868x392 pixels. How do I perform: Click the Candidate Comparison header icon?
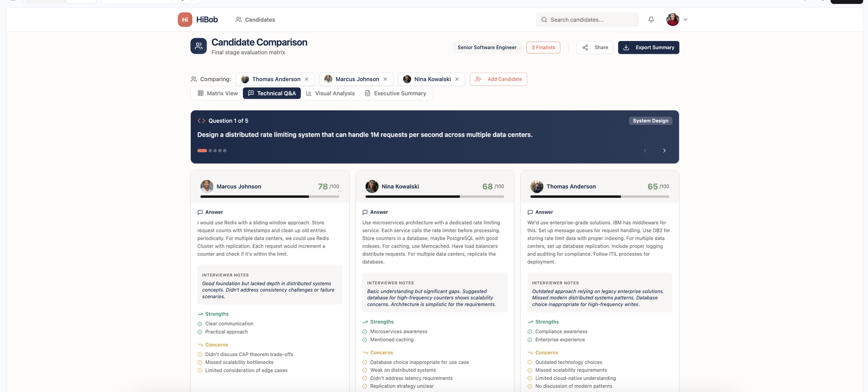(199, 46)
